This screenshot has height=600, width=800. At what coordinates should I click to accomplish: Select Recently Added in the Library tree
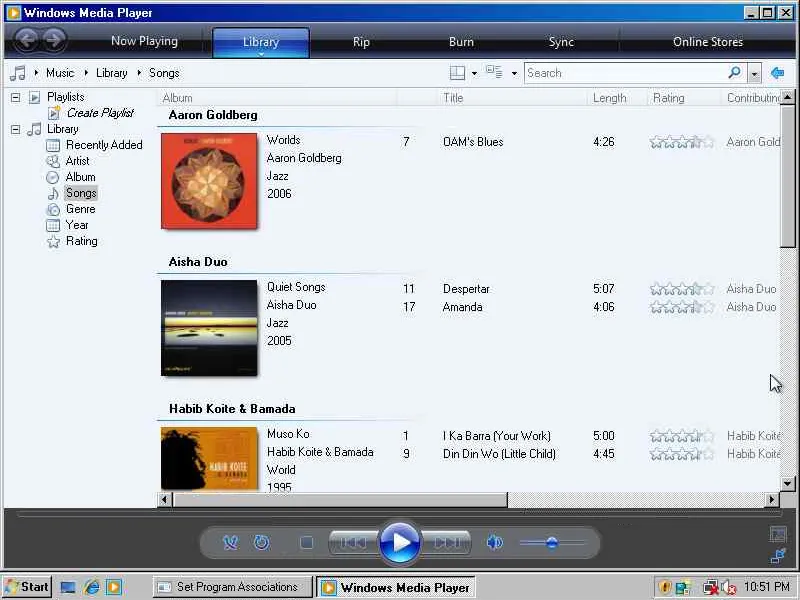(x=104, y=145)
